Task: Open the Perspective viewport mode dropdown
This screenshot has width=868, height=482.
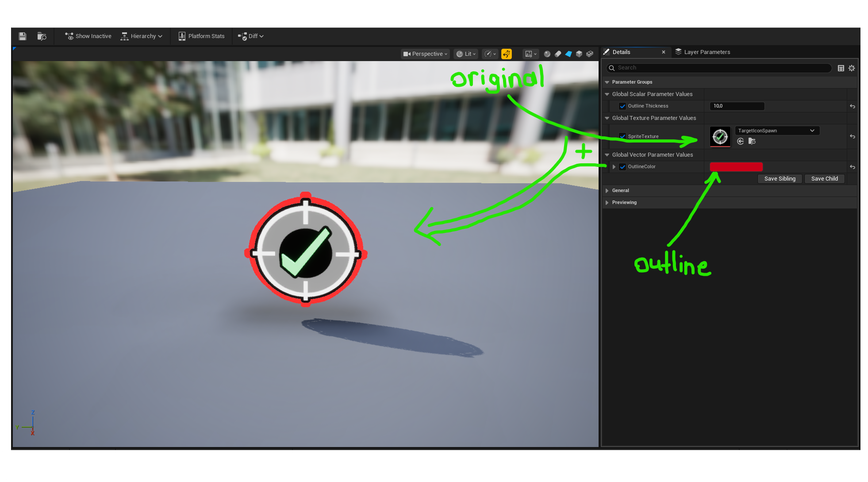Action: (x=425, y=54)
